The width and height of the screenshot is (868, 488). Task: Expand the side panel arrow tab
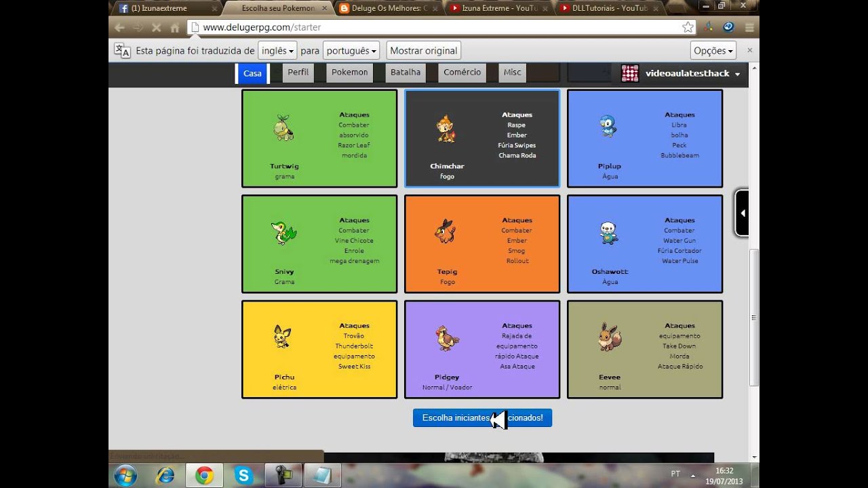pyautogui.click(x=743, y=213)
